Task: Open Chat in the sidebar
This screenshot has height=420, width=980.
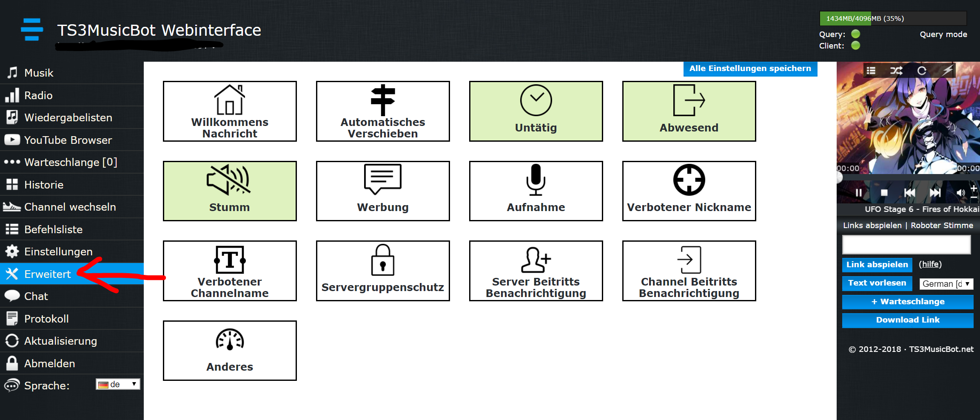Action: (72, 296)
